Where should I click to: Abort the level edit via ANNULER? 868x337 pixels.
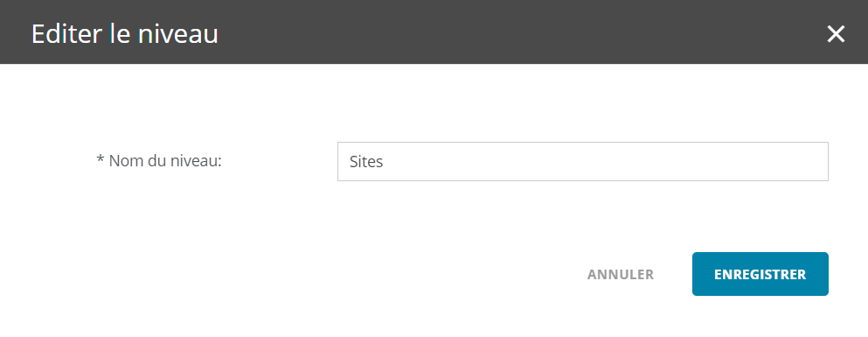click(621, 274)
